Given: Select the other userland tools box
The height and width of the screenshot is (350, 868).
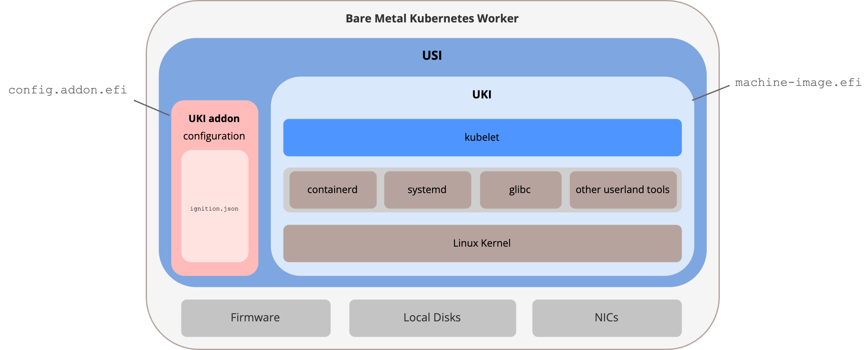Looking at the screenshot, I should click(x=623, y=190).
